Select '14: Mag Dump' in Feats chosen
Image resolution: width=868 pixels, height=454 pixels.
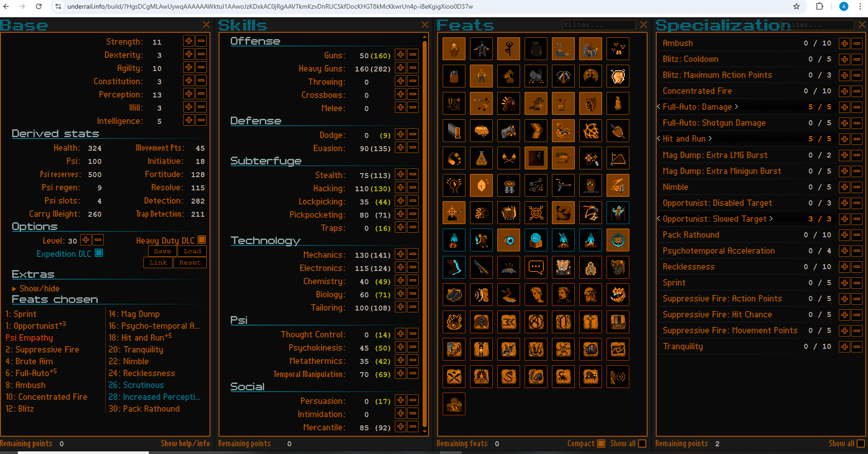pyautogui.click(x=134, y=314)
